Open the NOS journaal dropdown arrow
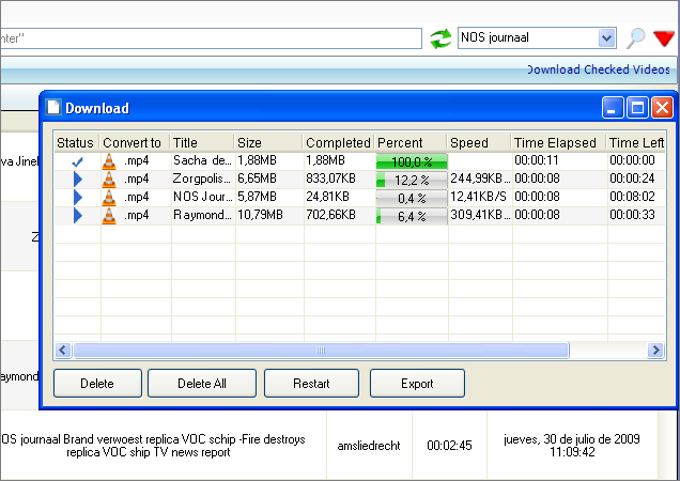This screenshot has width=680, height=481. (607, 38)
